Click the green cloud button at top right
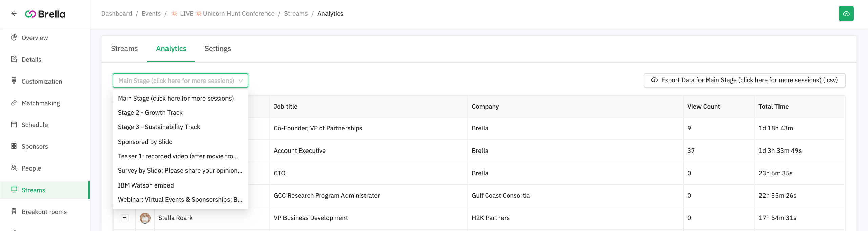 coord(846,14)
